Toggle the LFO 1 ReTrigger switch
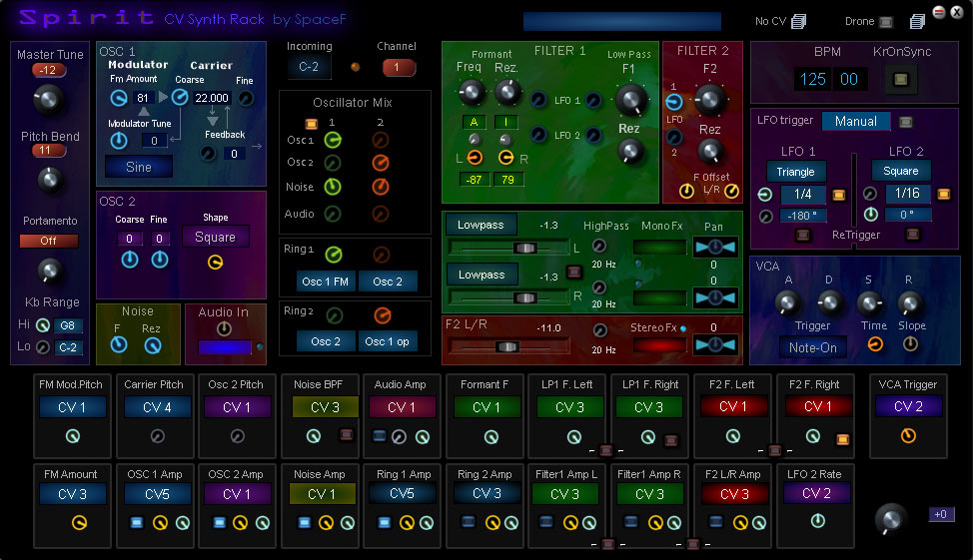Screen dimensions: 973x560 (x=801, y=236)
